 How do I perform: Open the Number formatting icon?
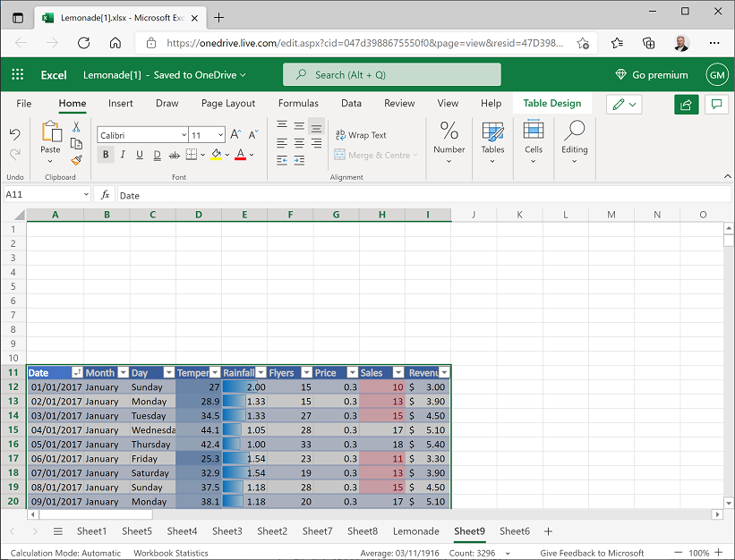(449, 139)
